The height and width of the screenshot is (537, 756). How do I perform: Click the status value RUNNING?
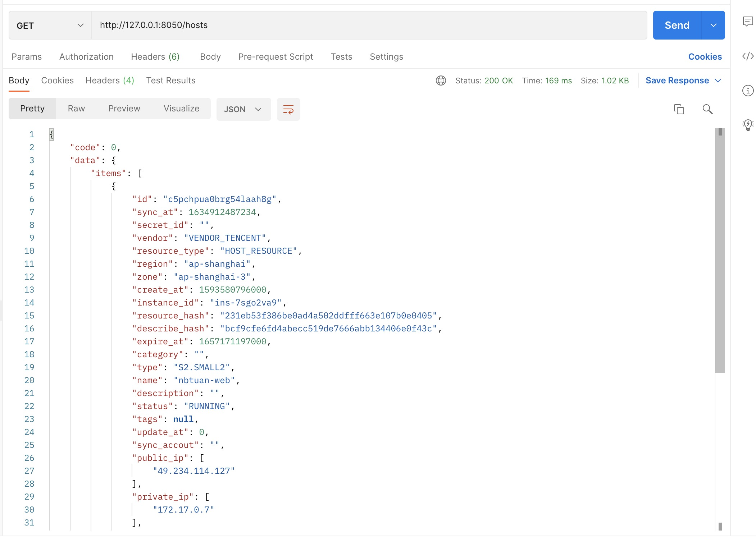coord(207,406)
